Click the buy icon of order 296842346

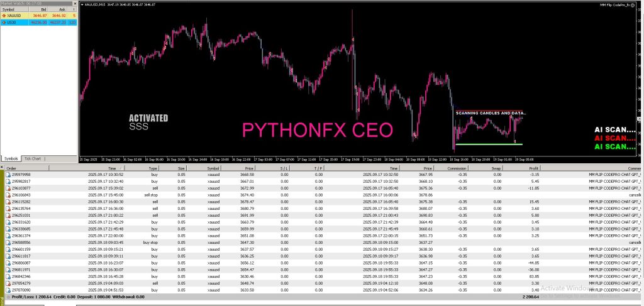tap(8, 276)
